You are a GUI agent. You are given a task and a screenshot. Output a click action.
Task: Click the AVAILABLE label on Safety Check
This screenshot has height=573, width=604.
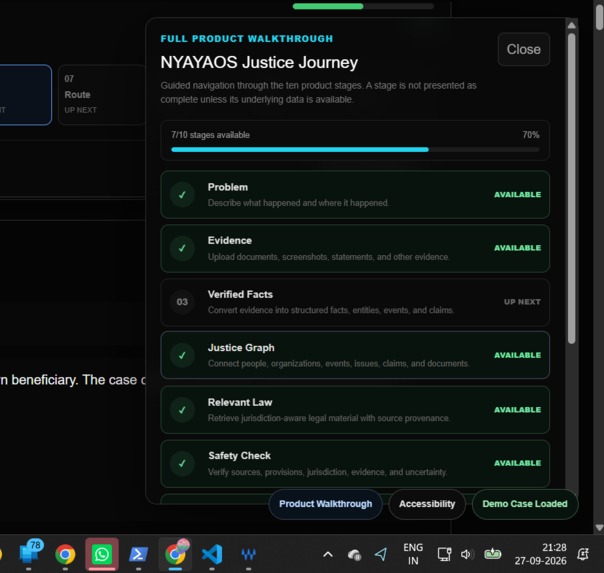coord(517,463)
